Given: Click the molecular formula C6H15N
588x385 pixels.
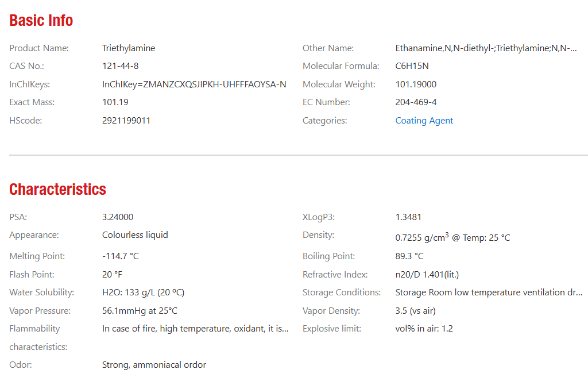Looking at the screenshot, I should 412,66.
